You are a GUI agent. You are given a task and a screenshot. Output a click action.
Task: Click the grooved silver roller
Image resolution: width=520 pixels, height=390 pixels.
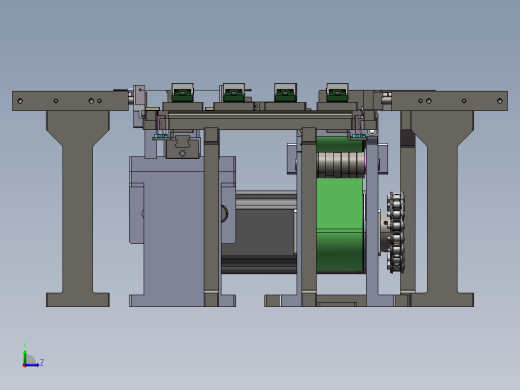pyautogui.click(x=340, y=165)
